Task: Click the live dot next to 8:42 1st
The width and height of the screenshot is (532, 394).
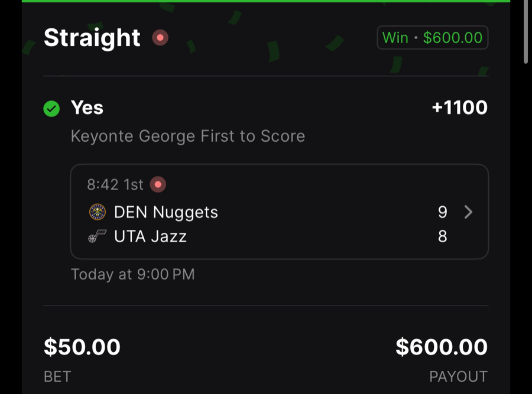Action: tap(158, 184)
